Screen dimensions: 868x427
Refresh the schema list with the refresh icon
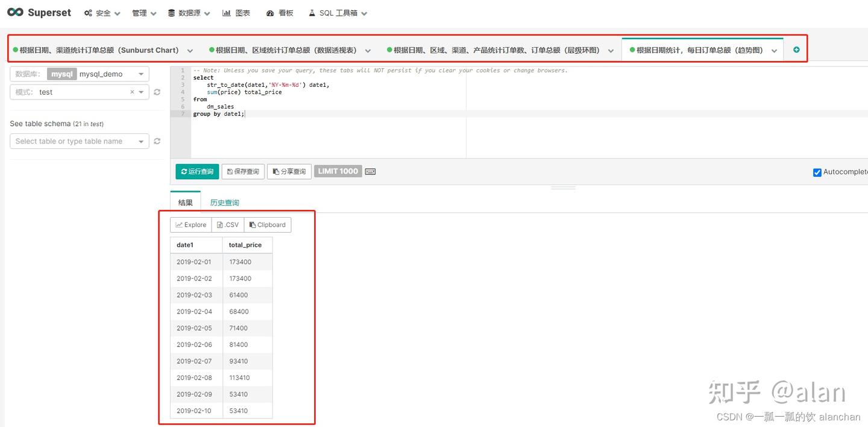click(x=157, y=92)
